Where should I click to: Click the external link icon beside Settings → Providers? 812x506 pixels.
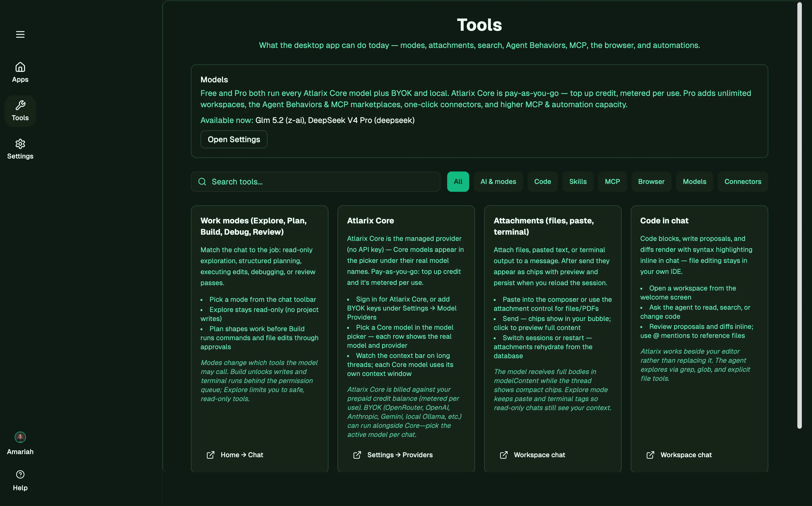(x=357, y=455)
